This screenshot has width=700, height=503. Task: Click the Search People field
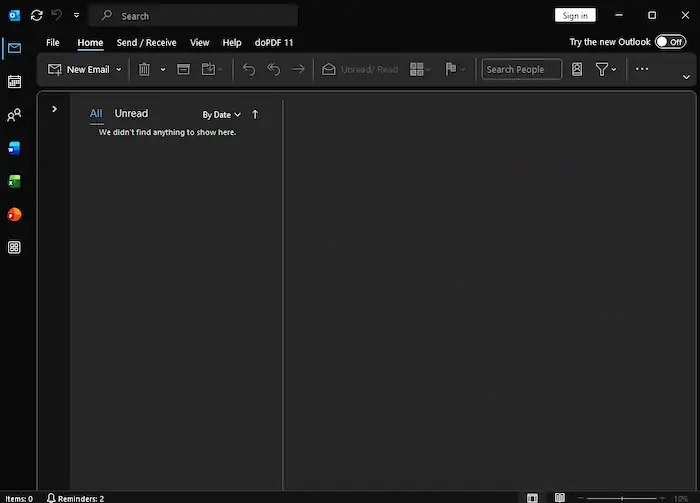(x=521, y=70)
